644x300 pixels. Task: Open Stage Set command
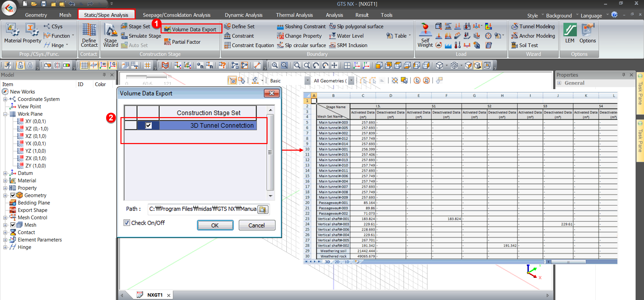[136, 26]
